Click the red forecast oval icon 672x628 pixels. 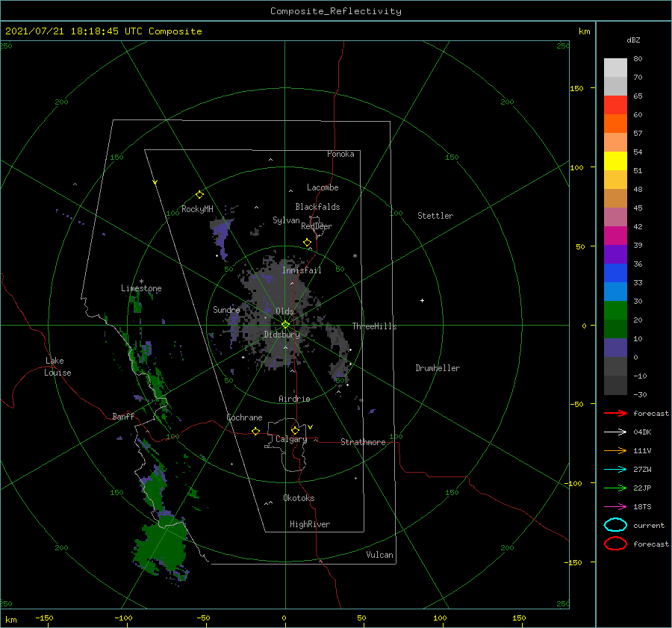click(615, 544)
